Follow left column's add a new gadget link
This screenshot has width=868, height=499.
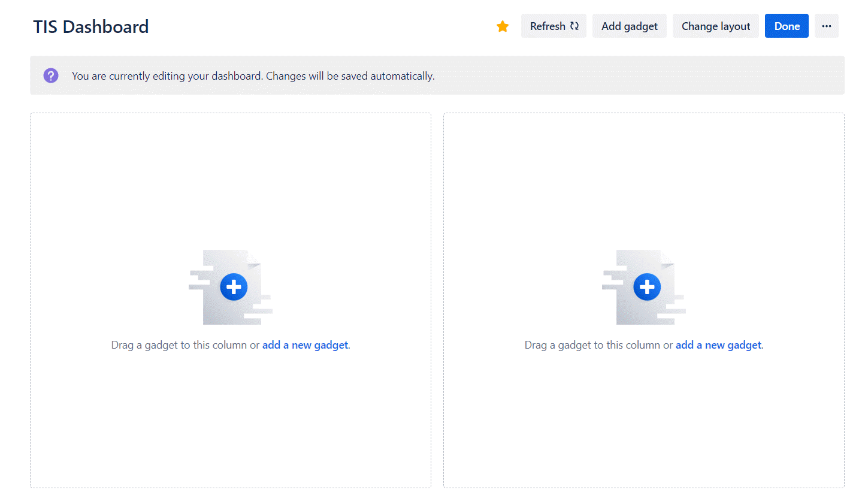(305, 345)
